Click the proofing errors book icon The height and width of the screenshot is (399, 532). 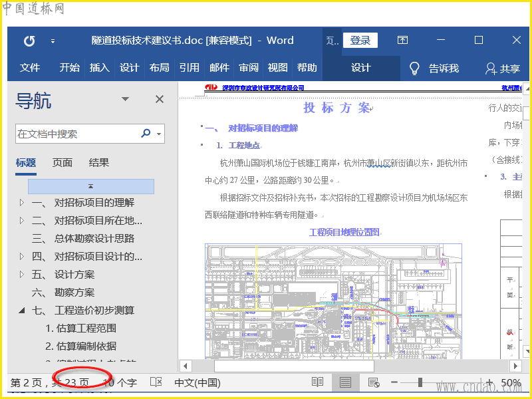(156, 382)
